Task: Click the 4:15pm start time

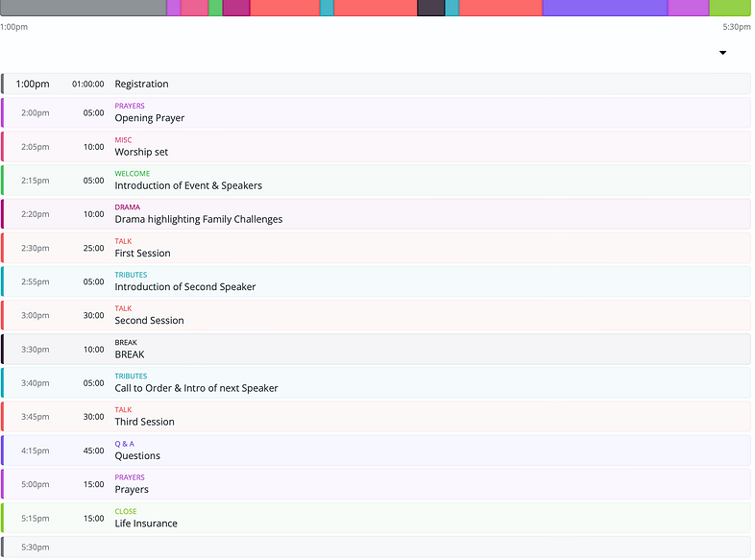Action: coord(36,450)
